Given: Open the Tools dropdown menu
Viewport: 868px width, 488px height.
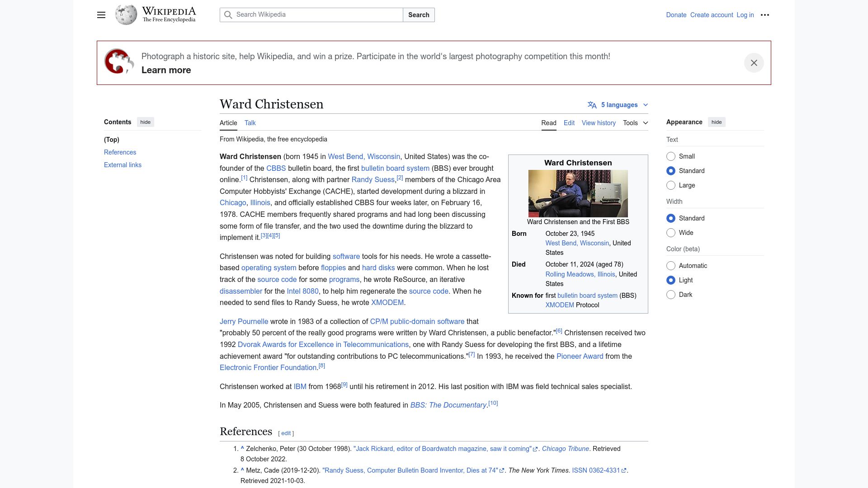Looking at the screenshot, I should [x=635, y=123].
